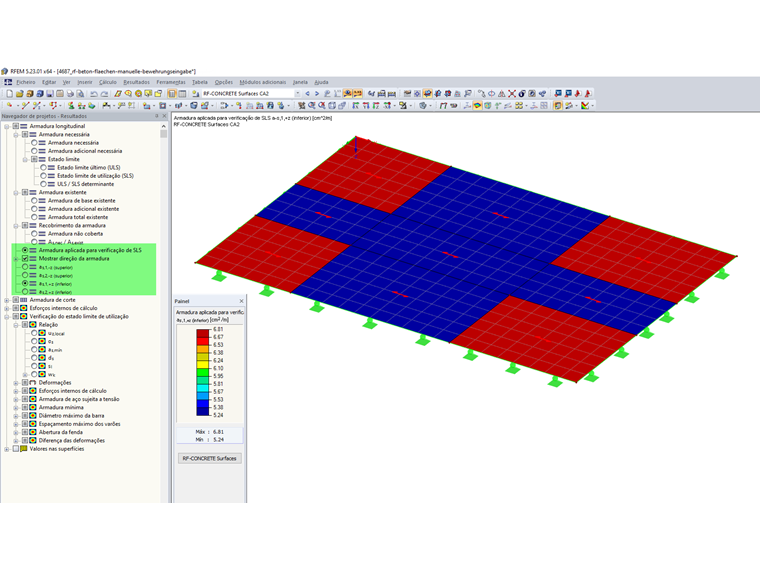
Task: Select Armadura de base existente radio
Action: click(34, 200)
